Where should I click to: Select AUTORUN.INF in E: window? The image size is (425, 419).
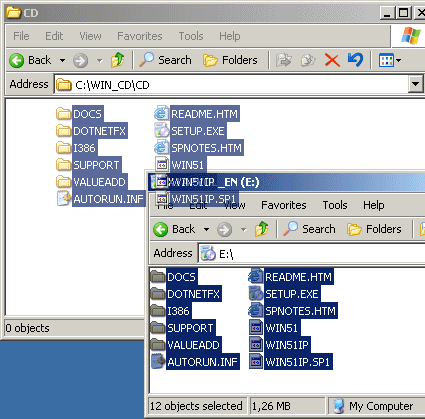(x=195, y=362)
